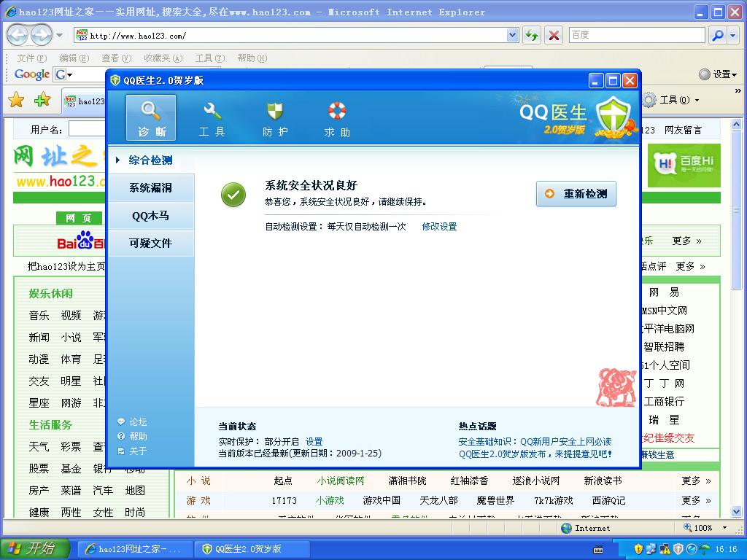Expand the search provider dropdown arrow
The height and width of the screenshot is (560, 747).
tap(734, 35)
